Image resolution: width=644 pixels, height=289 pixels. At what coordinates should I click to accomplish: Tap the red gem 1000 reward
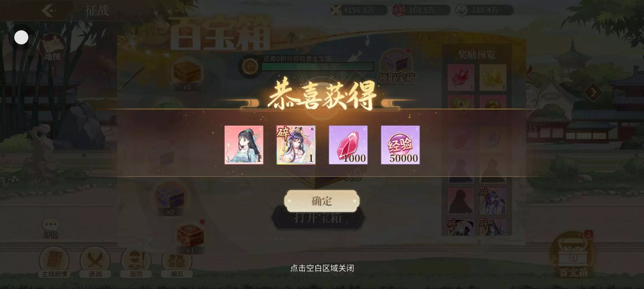(x=348, y=145)
